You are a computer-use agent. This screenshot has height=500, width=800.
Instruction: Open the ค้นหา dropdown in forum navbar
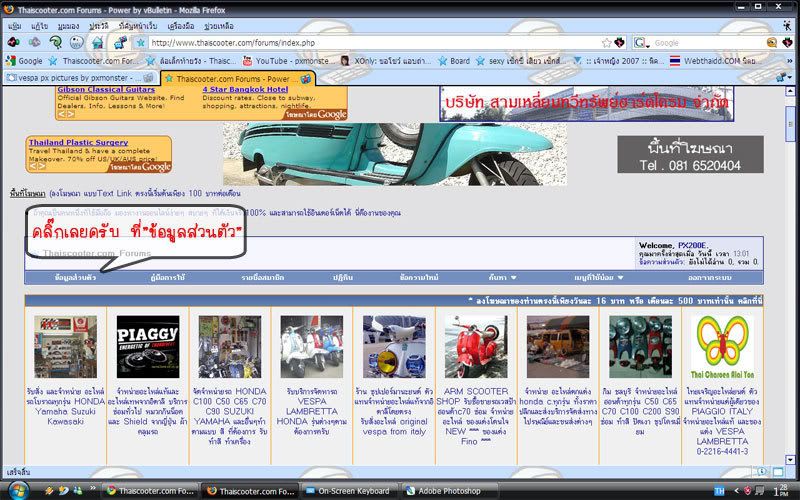point(503,278)
